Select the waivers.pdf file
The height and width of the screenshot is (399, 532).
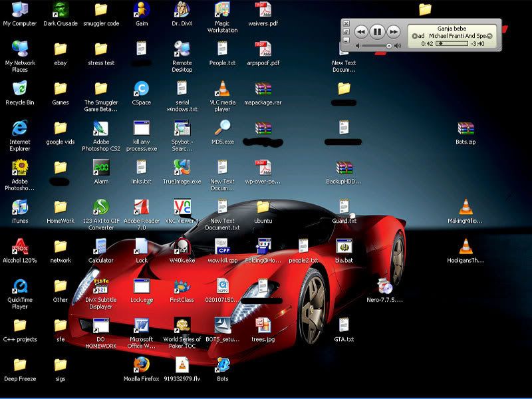pos(263,11)
